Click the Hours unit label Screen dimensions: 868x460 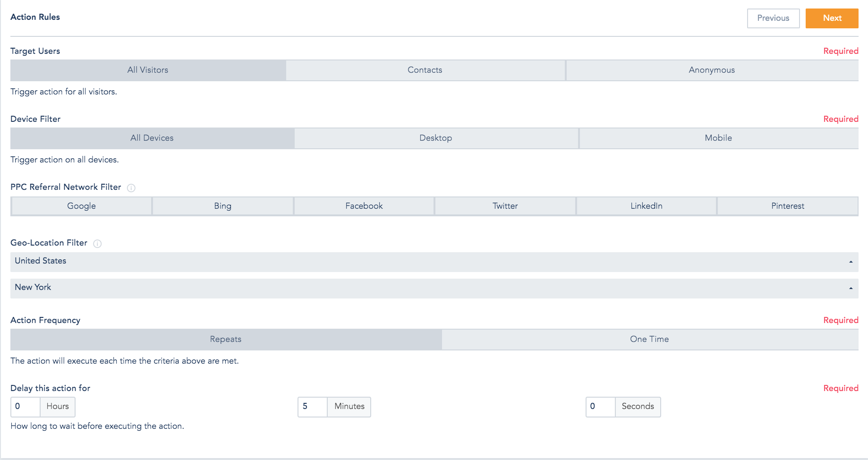coord(58,407)
